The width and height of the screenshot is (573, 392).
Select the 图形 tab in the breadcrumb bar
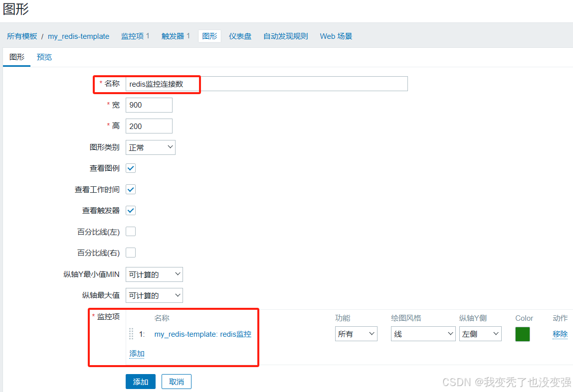pyautogui.click(x=210, y=36)
